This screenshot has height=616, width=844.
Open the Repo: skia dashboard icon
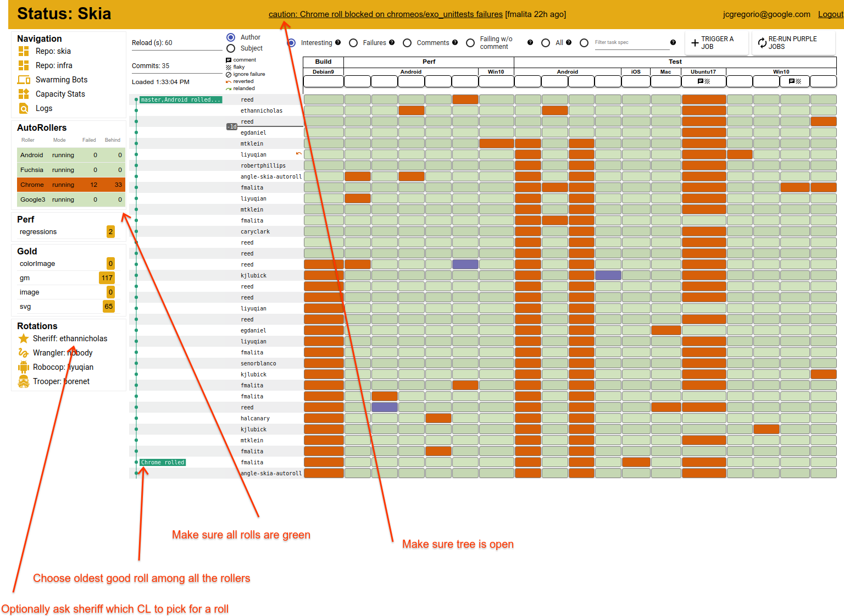pos(24,51)
